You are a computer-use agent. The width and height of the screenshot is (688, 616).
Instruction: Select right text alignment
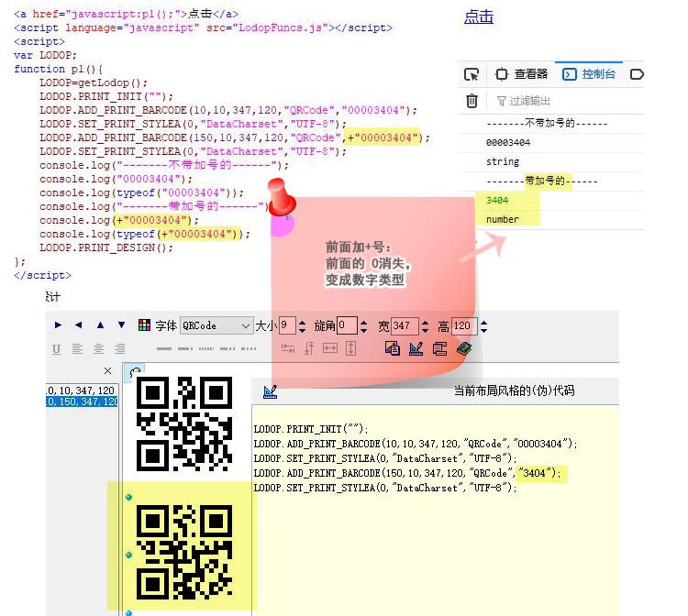[x=120, y=349]
